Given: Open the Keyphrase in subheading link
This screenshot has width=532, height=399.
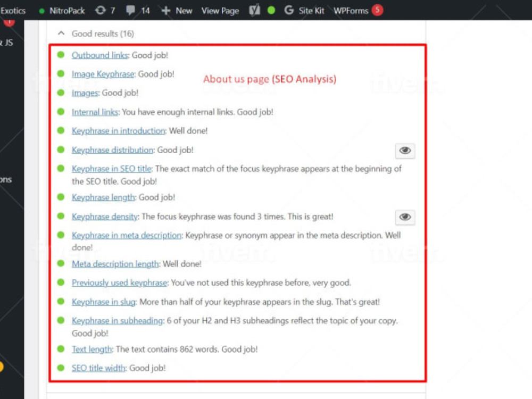Looking at the screenshot, I should pos(118,321).
